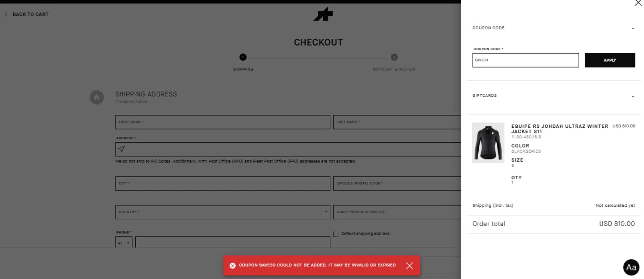Focus the State/Province/Region field
644x279 pixels.
point(397,212)
